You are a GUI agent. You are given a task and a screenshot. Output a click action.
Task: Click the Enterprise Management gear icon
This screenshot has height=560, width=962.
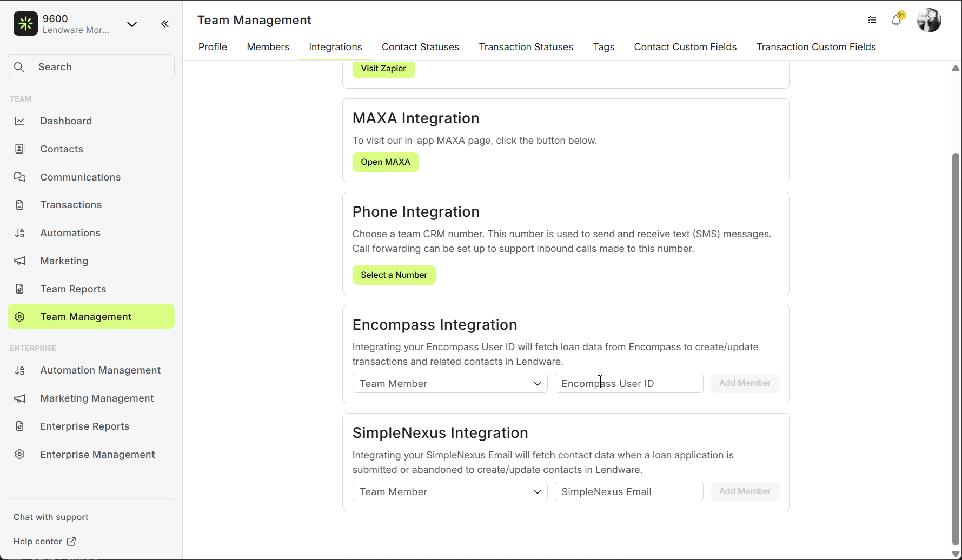coord(20,455)
